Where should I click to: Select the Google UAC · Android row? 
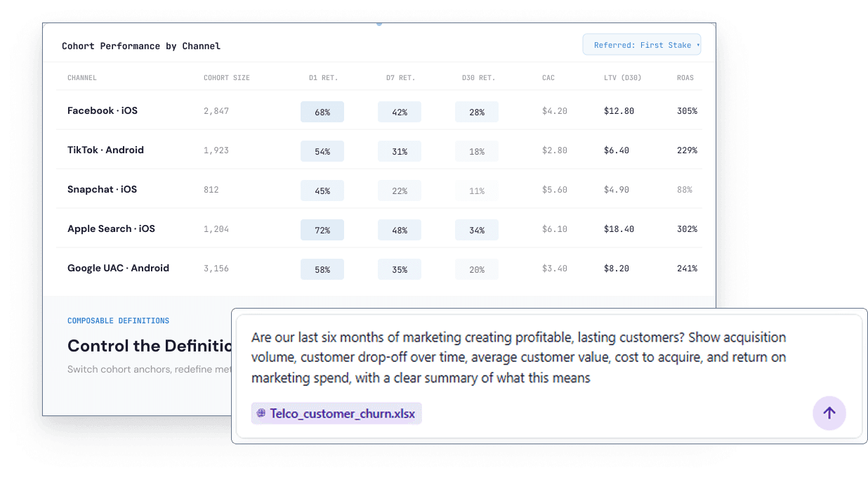click(x=379, y=269)
